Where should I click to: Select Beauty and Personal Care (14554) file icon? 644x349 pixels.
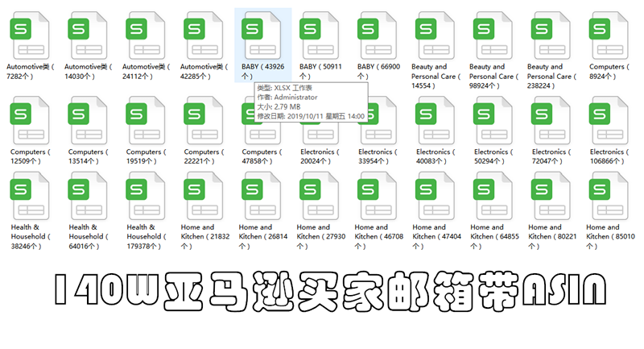436,35
